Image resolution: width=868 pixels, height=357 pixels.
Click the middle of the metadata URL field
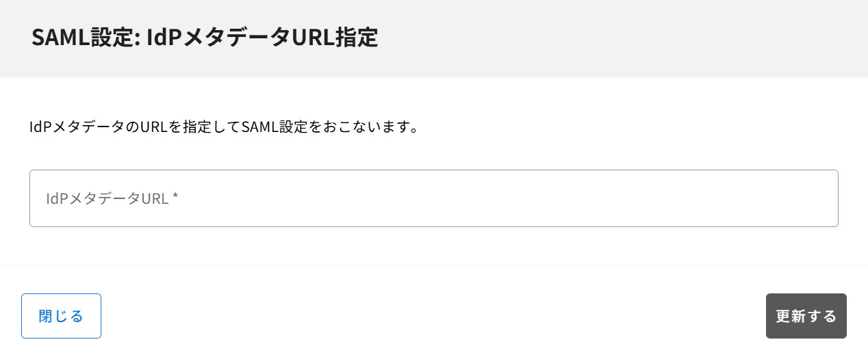tap(433, 198)
